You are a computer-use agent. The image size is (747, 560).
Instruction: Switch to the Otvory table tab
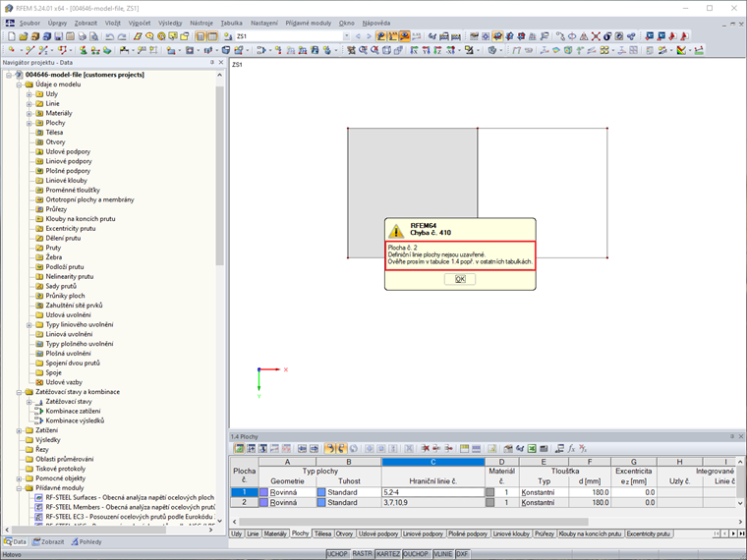coord(344,533)
